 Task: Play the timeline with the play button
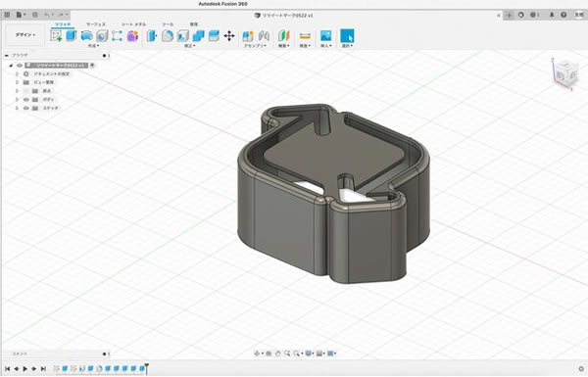[x=25, y=369]
